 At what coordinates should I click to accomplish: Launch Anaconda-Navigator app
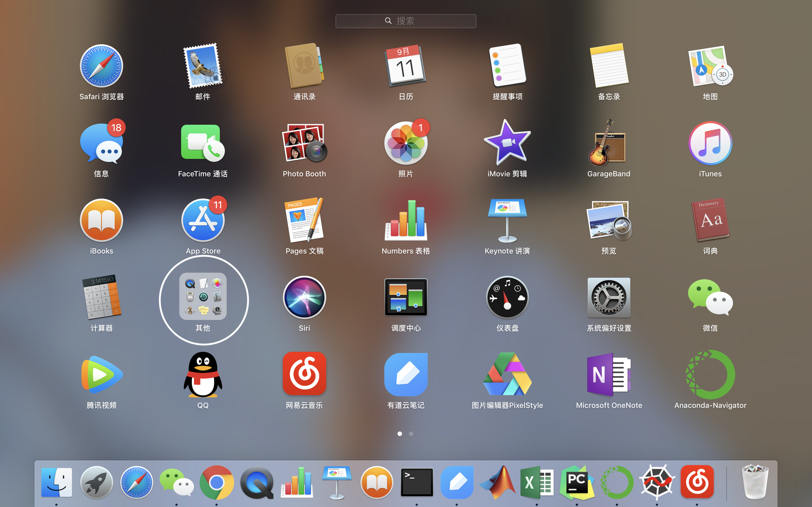pyautogui.click(x=710, y=375)
